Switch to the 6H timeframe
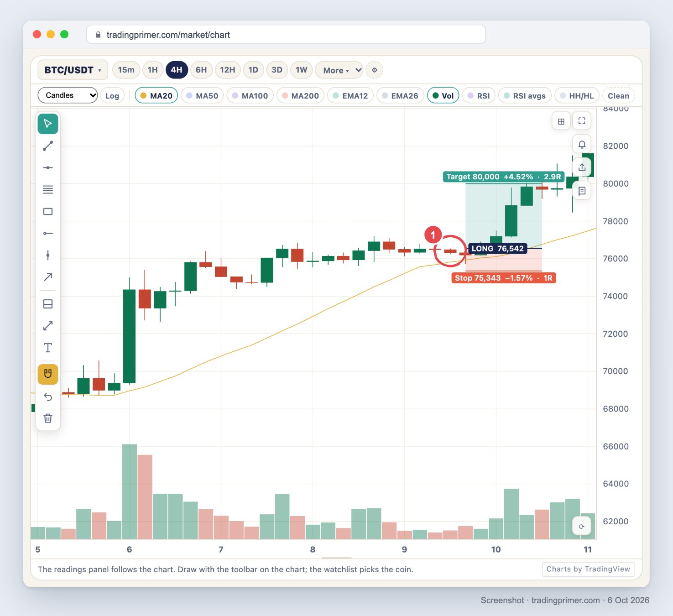The width and height of the screenshot is (673, 616). tap(201, 70)
